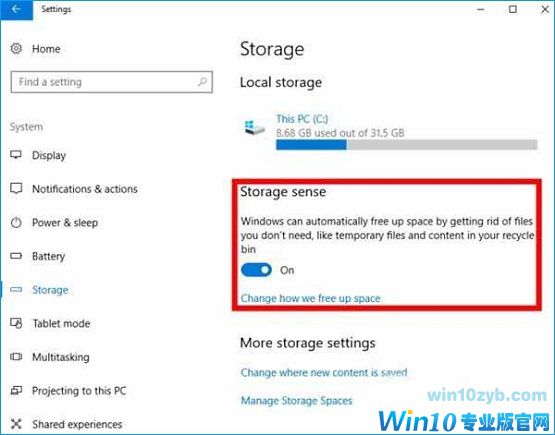Click the Power & sleep icon
This screenshot has width=555, height=435.
click(16, 222)
